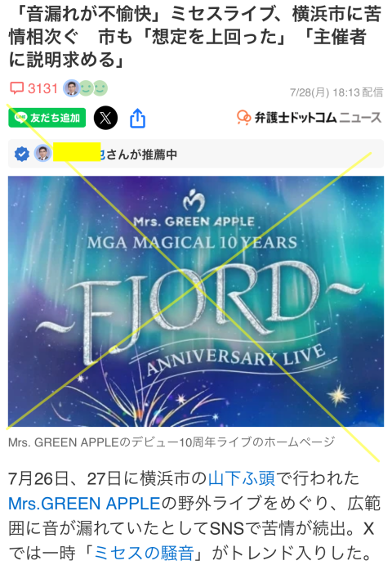Screen dimensions: 392x574
Task: Open 弁護士ドットコムニュース publisher logo
Action: tap(309, 118)
